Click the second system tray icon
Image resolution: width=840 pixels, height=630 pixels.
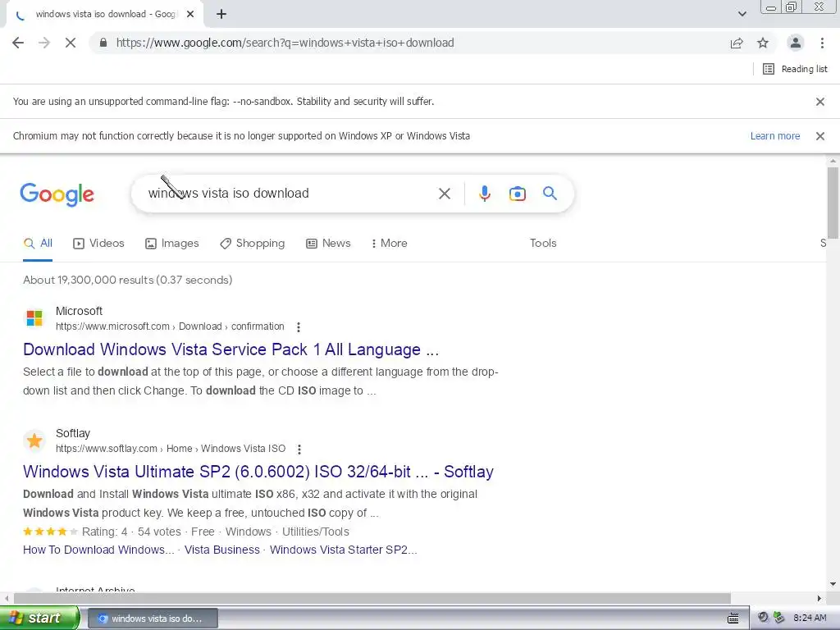[x=779, y=618]
